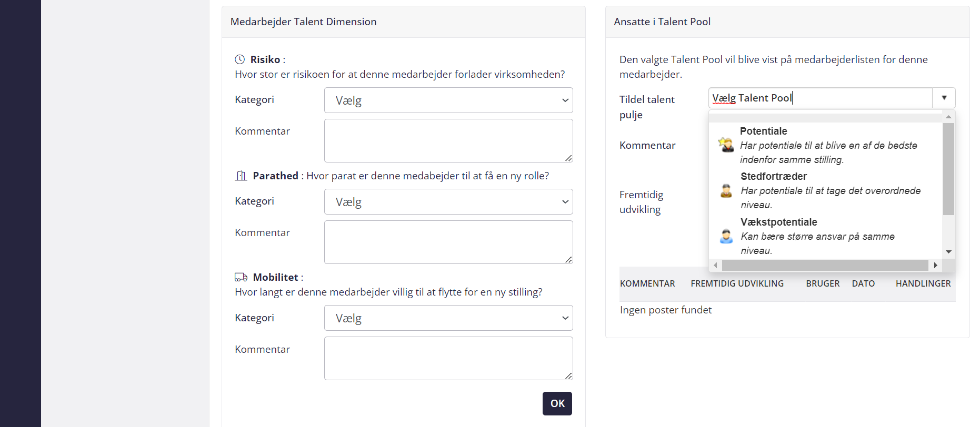Toggle the Talent Pool combo box arrow
The height and width of the screenshot is (427, 980).
944,98
